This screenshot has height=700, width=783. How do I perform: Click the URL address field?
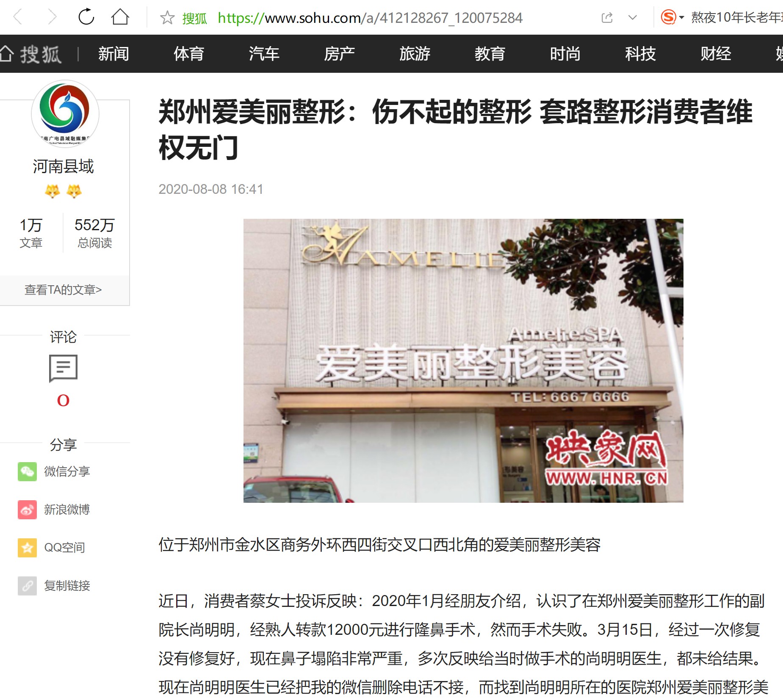pos(370,18)
